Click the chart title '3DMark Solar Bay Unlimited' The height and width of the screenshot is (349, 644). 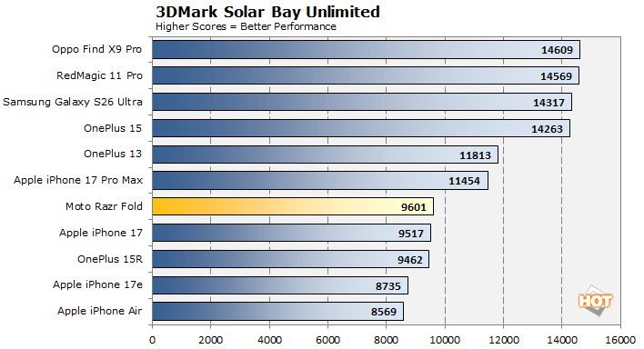click(267, 12)
